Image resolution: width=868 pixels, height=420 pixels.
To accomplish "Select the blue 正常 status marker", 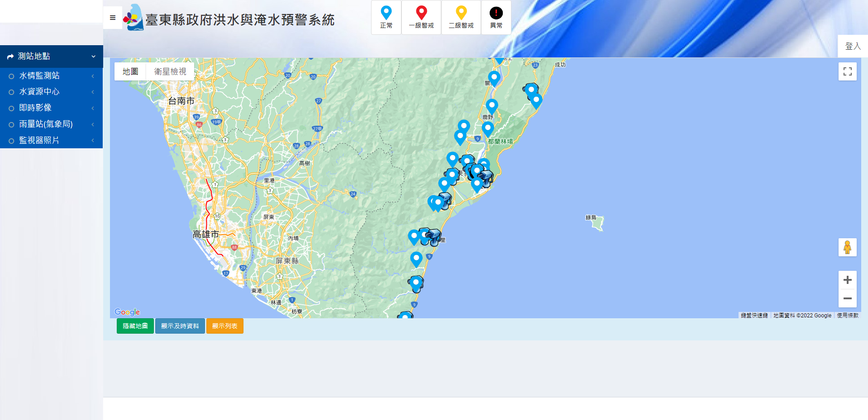I will point(386,17).
